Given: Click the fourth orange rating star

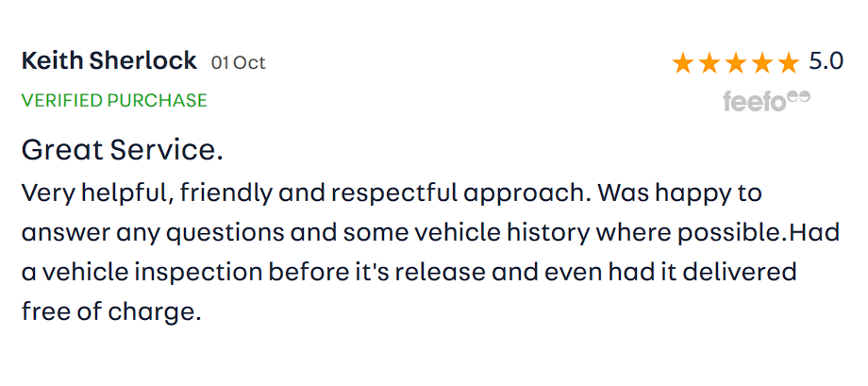Looking at the screenshot, I should (x=762, y=63).
